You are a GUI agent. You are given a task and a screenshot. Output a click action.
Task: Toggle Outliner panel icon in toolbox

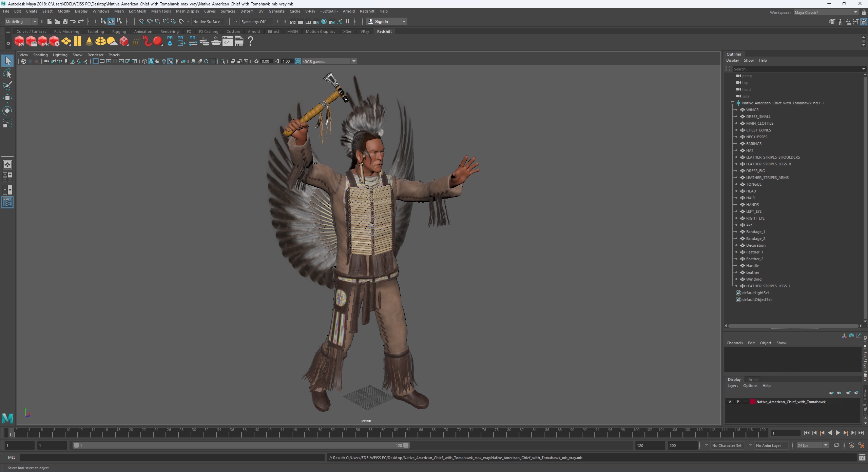pyautogui.click(x=7, y=203)
